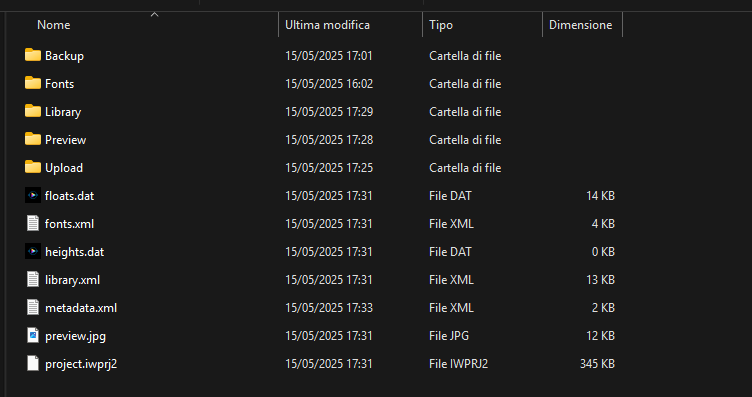The image size is (752, 397).
Task: Click the preview.jpg file name
Action: [x=75, y=336]
